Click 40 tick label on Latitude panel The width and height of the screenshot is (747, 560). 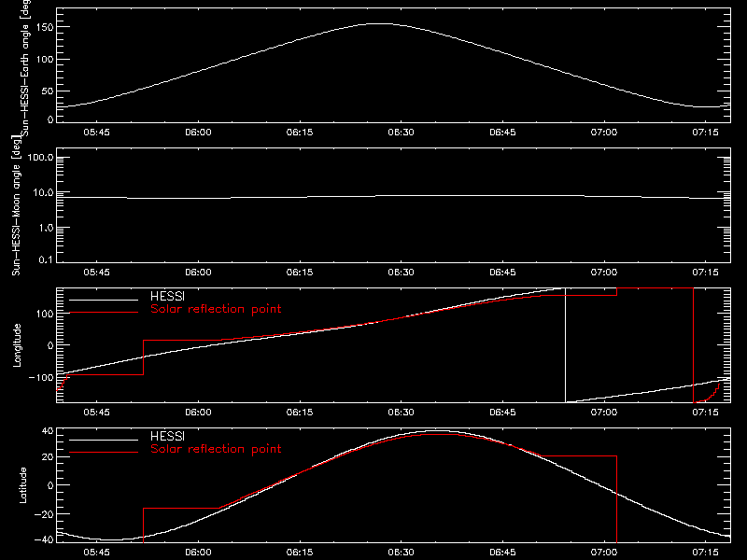[x=48, y=431]
